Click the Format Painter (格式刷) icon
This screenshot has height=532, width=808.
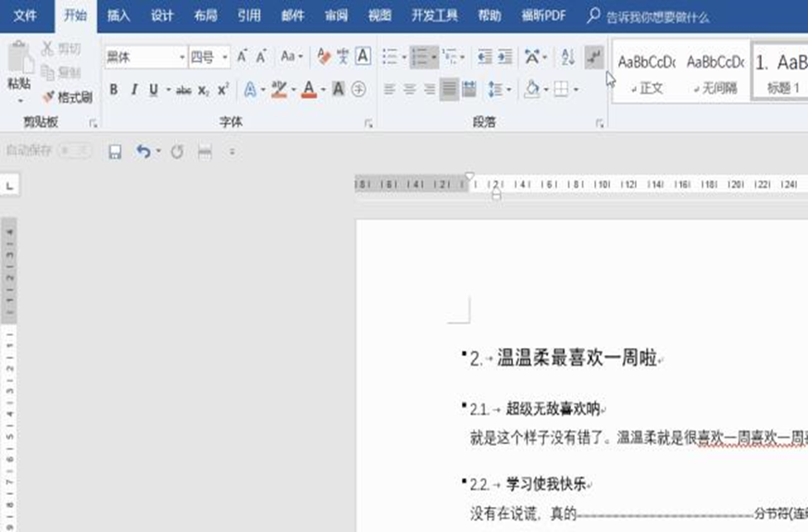67,97
